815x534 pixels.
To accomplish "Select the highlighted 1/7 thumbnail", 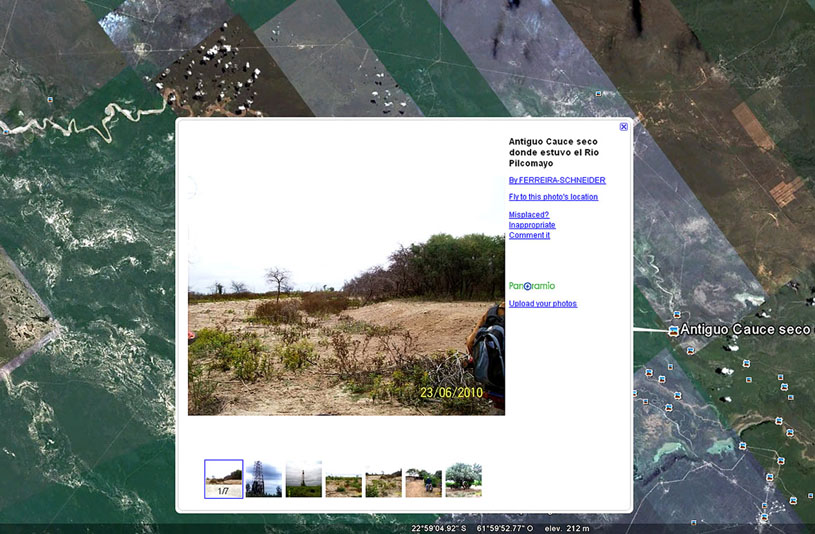I will pyautogui.click(x=223, y=479).
